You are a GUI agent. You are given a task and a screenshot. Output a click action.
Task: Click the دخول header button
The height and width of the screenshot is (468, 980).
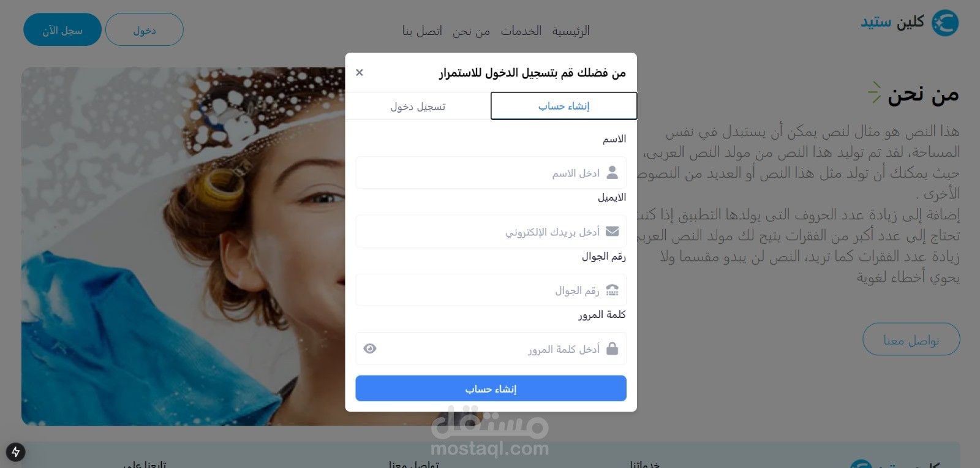(x=145, y=29)
